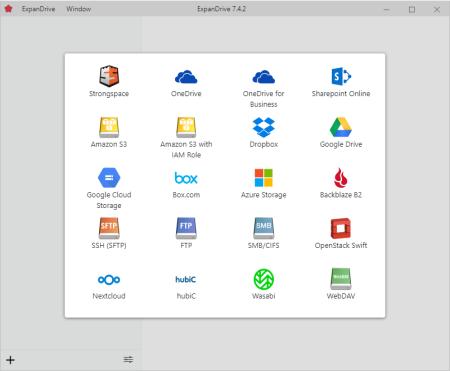Minimize the ExpanDrive window
Viewport: 450px width, 371px height.
pos(386,10)
